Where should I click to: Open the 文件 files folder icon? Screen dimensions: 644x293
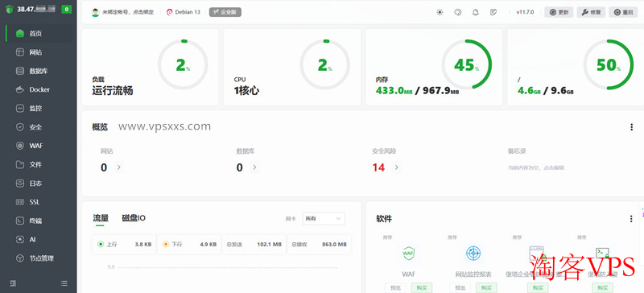tap(19, 165)
